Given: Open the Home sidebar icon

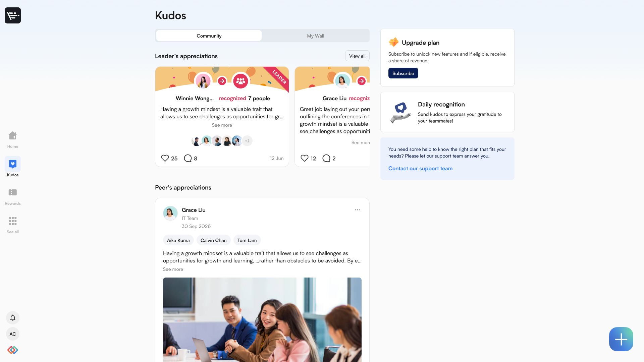Looking at the screenshot, I should [13, 135].
